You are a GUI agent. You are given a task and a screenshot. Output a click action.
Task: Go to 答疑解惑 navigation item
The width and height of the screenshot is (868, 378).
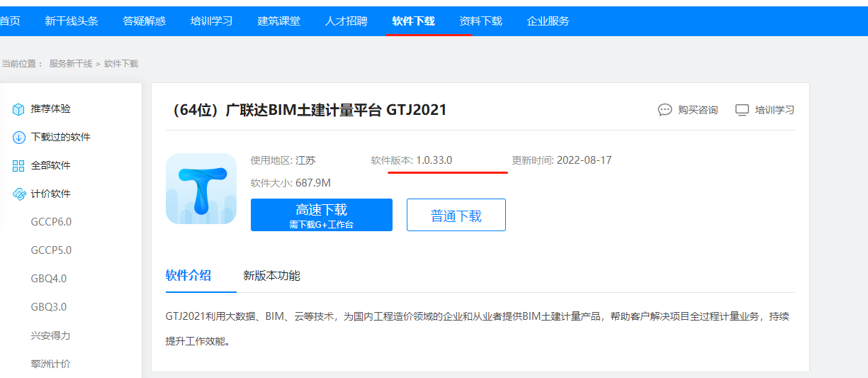[144, 21]
